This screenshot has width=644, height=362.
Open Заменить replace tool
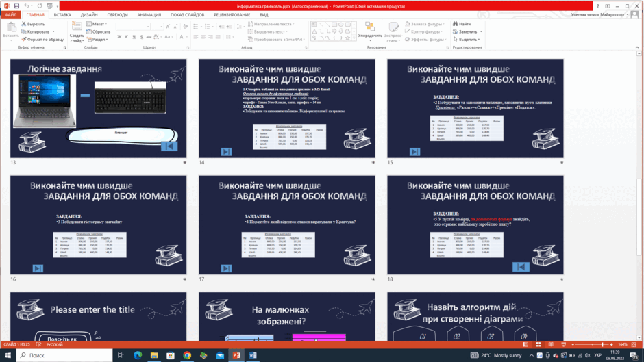pos(465,32)
